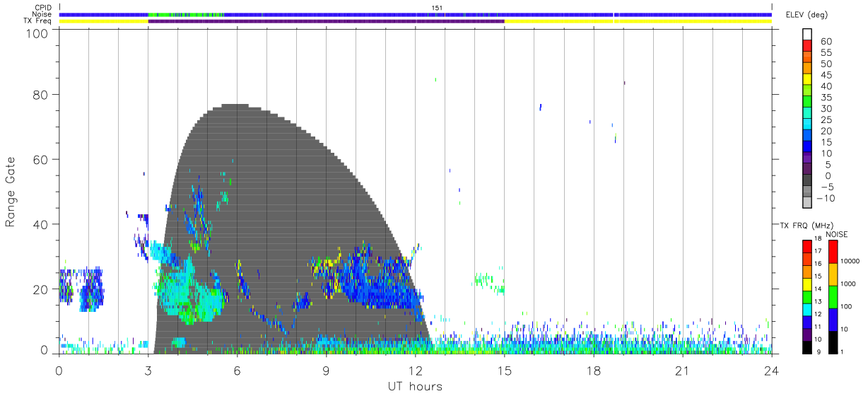This screenshot has width=868, height=401.
Task: Click the 'ELEV (deg)' legend title
Action: 808,15
